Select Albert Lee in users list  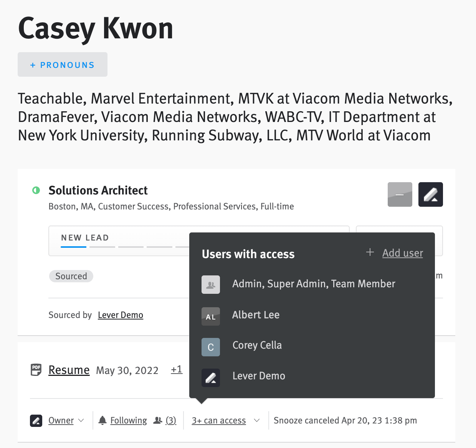click(x=256, y=315)
